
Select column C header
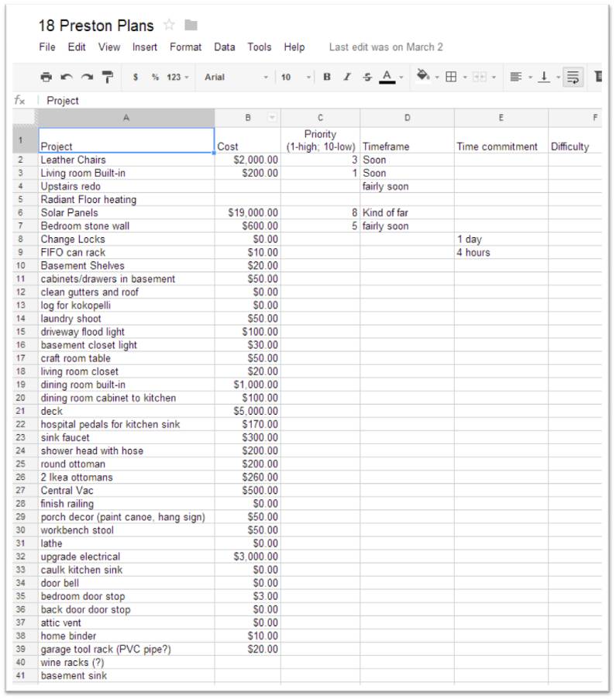coord(321,118)
